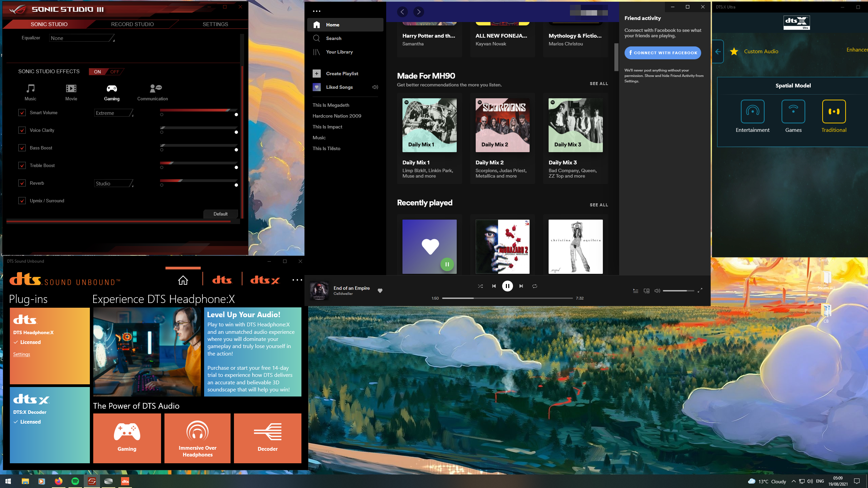The width and height of the screenshot is (868, 488).
Task: Uncheck Treble Boost effect
Action: coord(22,165)
